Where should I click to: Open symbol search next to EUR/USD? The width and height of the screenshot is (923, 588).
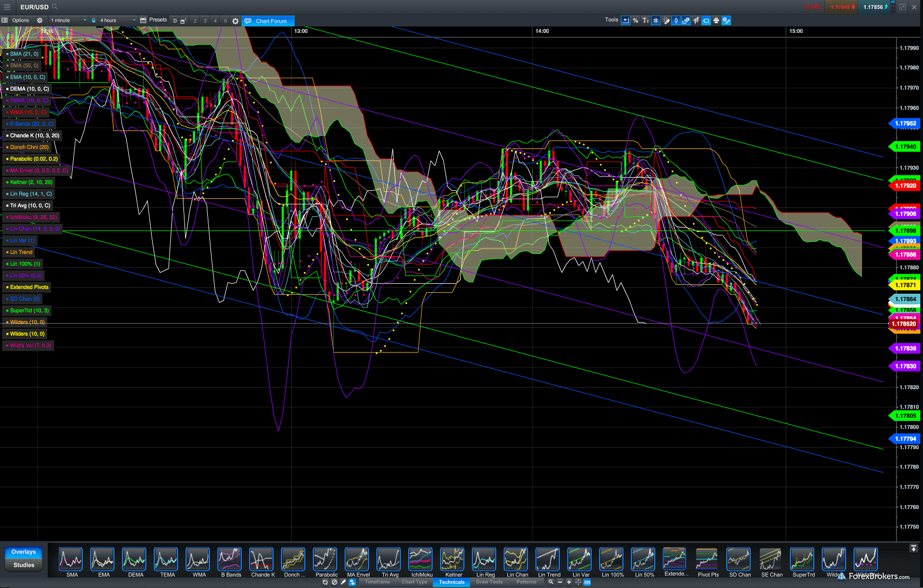click(55, 7)
